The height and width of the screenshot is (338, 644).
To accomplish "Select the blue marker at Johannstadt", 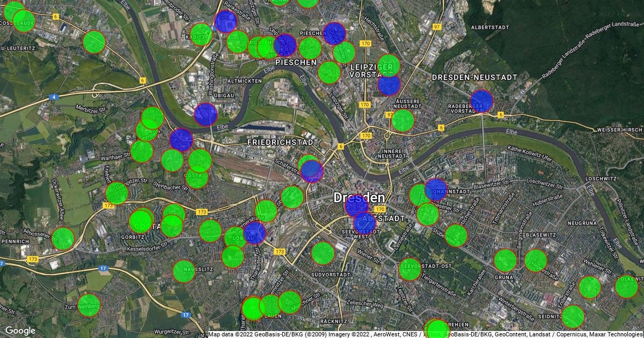I will [x=435, y=189].
